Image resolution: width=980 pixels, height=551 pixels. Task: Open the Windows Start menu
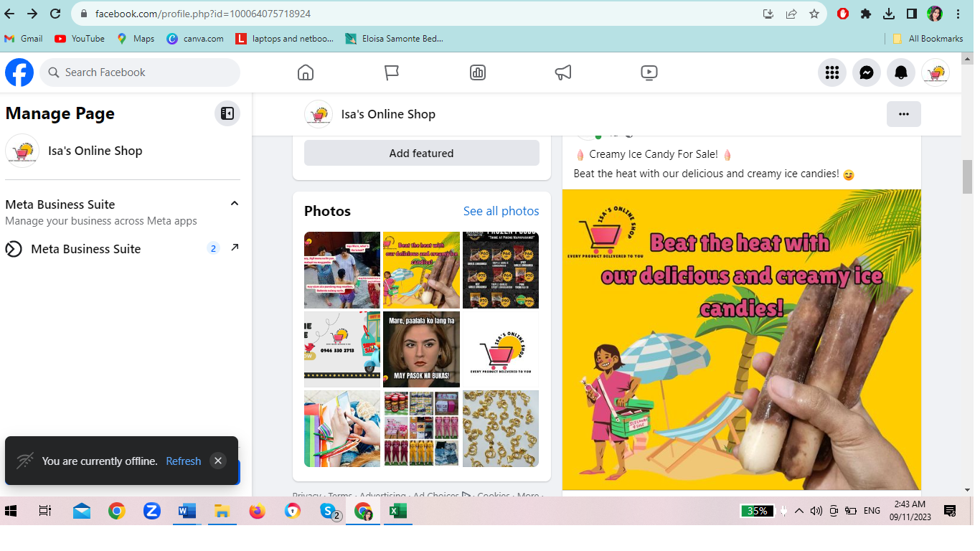(x=11, y=511)
